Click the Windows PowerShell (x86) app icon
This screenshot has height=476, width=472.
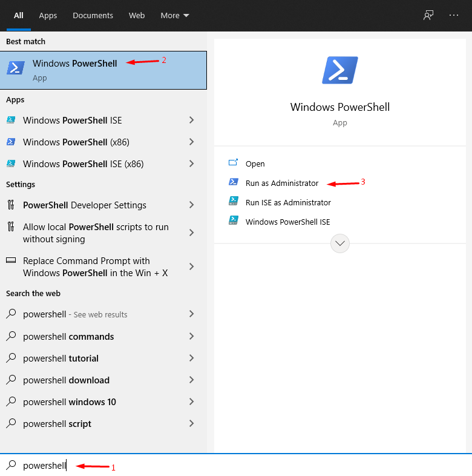(11, 142)
